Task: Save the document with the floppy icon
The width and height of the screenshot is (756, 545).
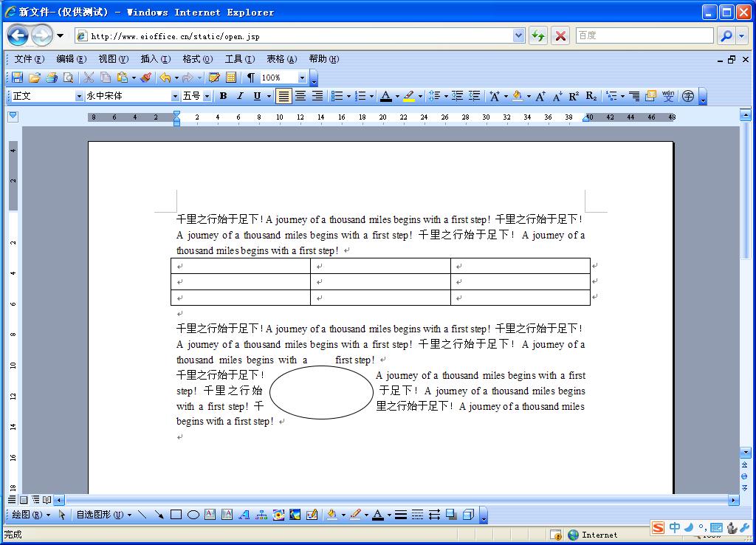Action: point(18,77)
